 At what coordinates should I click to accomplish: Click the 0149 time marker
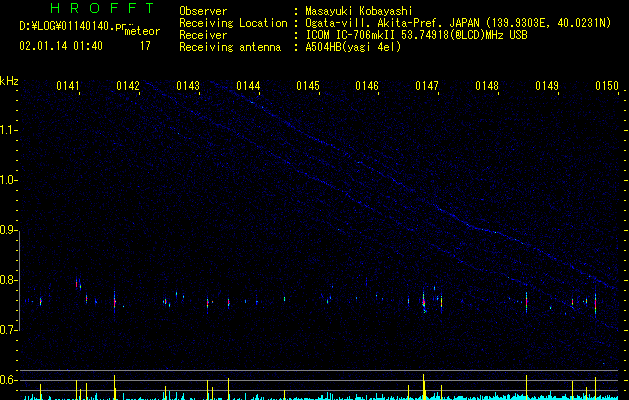[547, 86]
